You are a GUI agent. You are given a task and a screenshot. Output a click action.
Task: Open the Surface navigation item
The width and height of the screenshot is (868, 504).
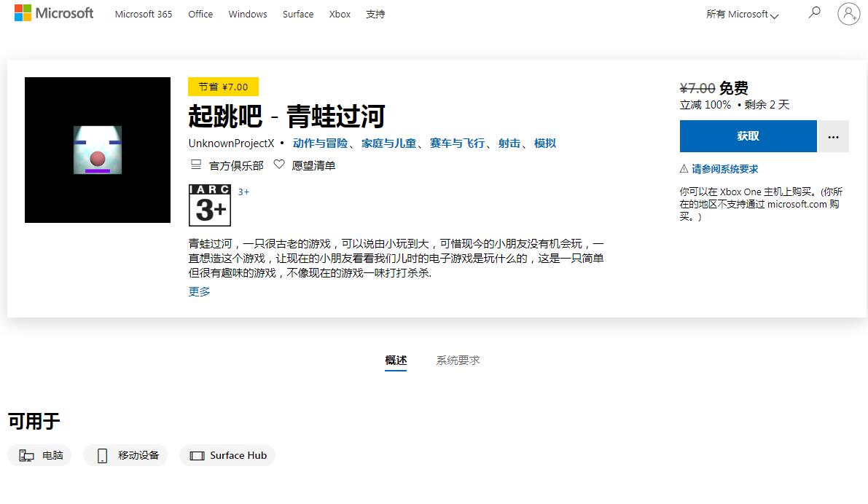click(x=298, y=15)
